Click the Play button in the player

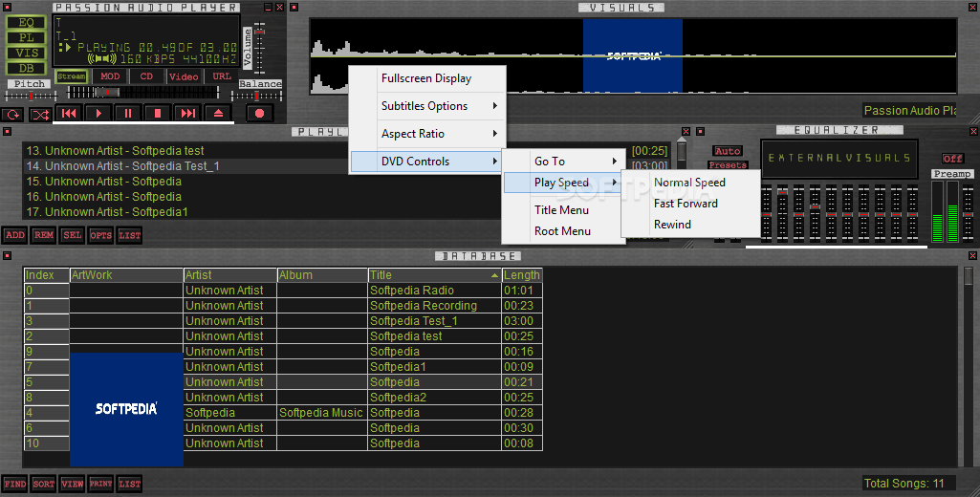tap(98, 113)
